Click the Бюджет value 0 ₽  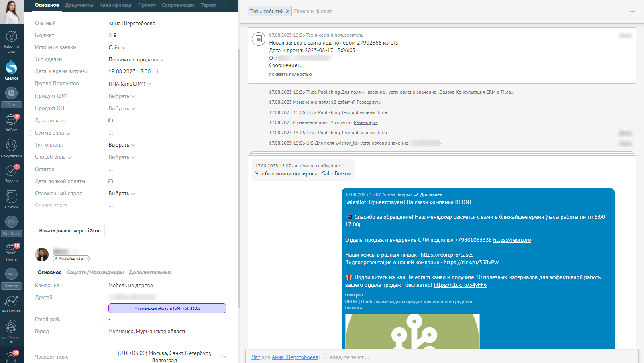[112, 35]
